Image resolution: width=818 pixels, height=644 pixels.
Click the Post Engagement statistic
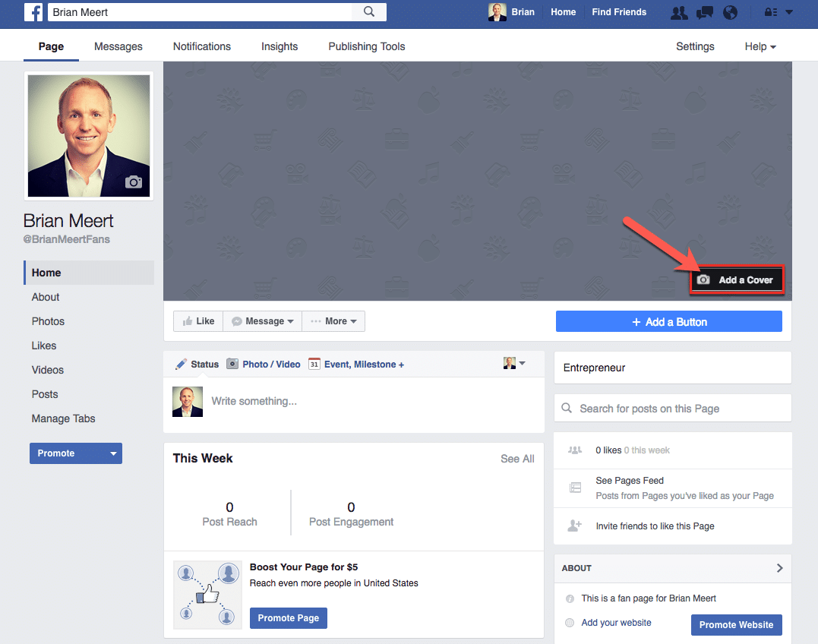coord(351,514)
